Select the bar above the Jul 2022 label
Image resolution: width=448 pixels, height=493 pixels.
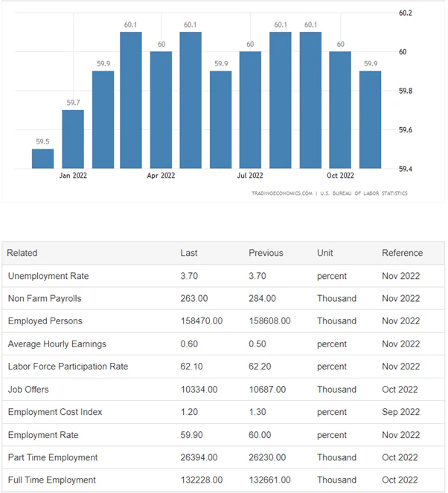pyautogui.click(x=250, y=110)
